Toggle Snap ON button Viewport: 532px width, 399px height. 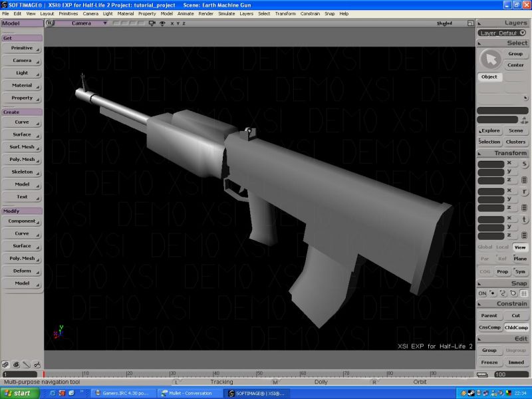[x=483, y=293]
